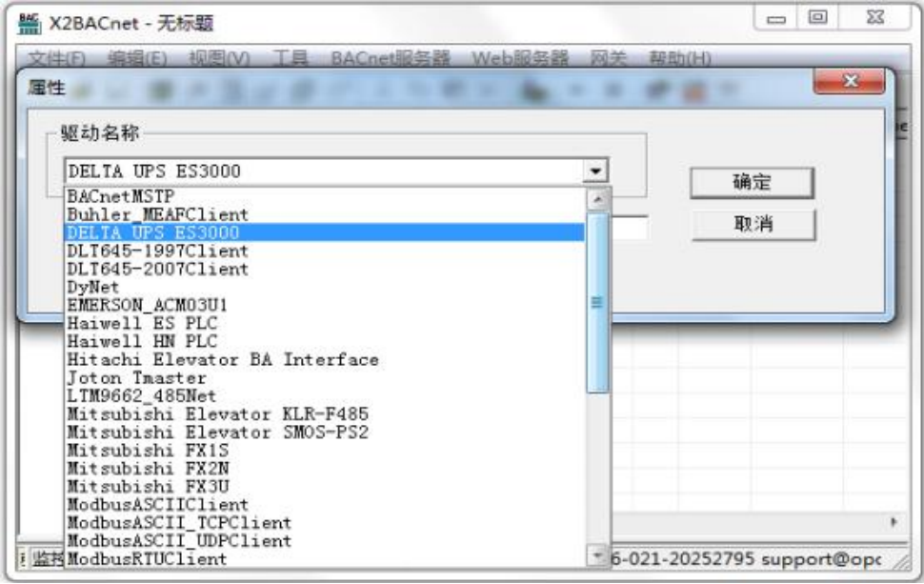Select DLT645-2007Client in the list
Image resolution: width=924 pixels, height=584 pixels.
(x=325, y=270)
